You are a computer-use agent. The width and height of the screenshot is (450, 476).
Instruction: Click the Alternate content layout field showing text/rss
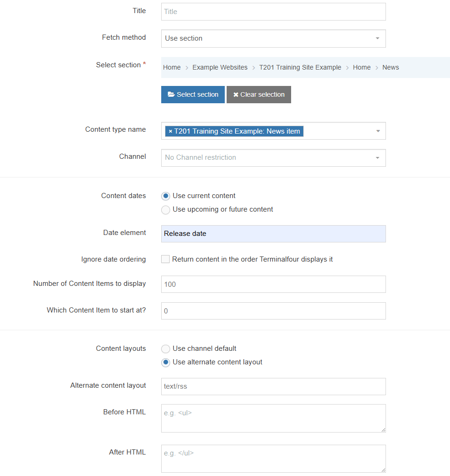click(273, 386)
